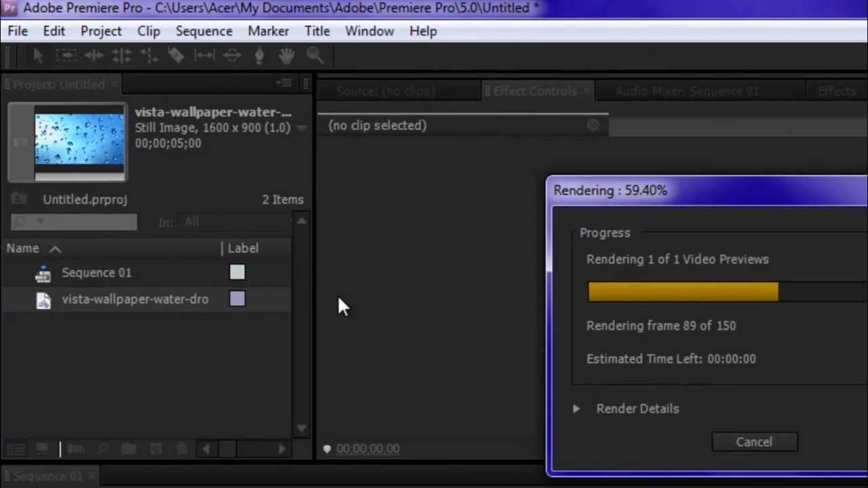Create a New Bin in Project panel
The height and width of the screenshot is (488, 868).
(129, 449)
